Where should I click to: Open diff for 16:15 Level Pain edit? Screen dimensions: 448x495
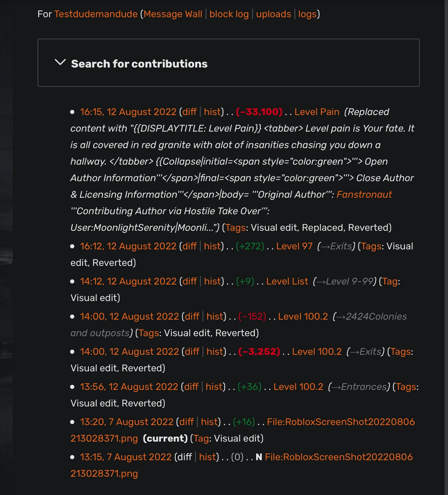coord(189,112)
